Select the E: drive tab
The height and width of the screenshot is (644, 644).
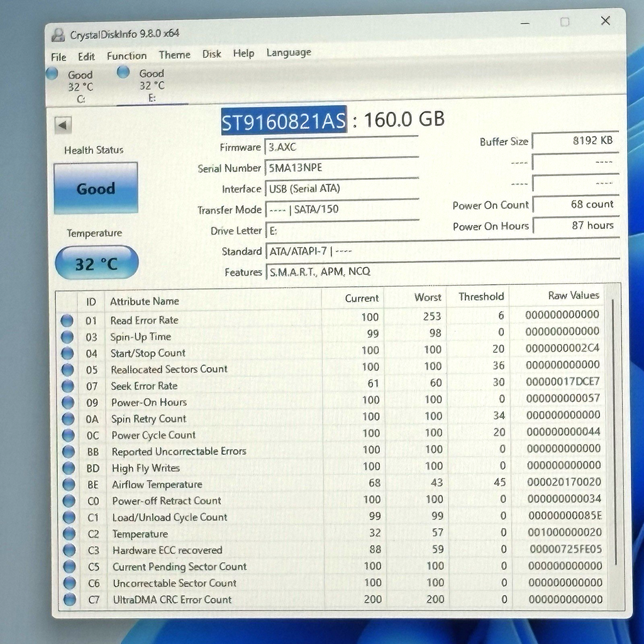[152, 86]
